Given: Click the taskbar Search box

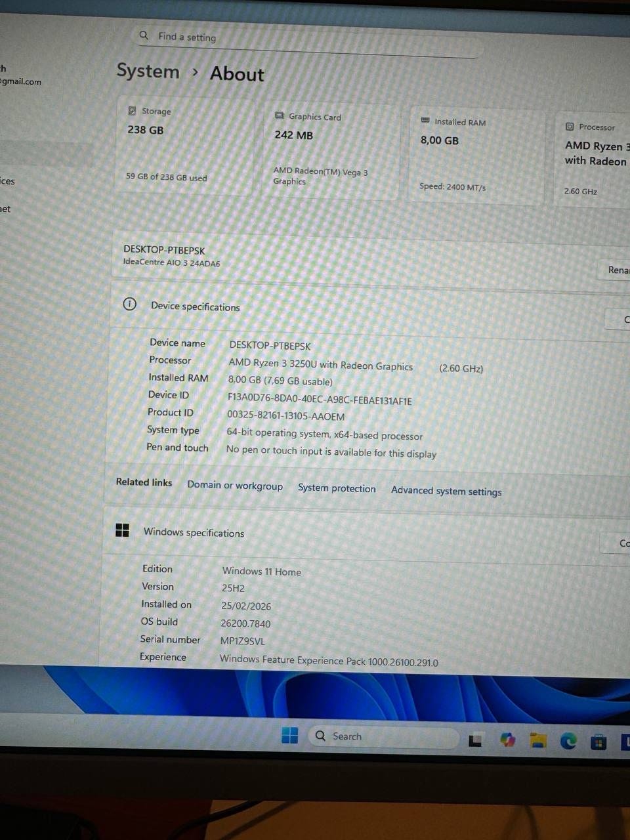Looking at the screenshot, I should tap(383, 736).
